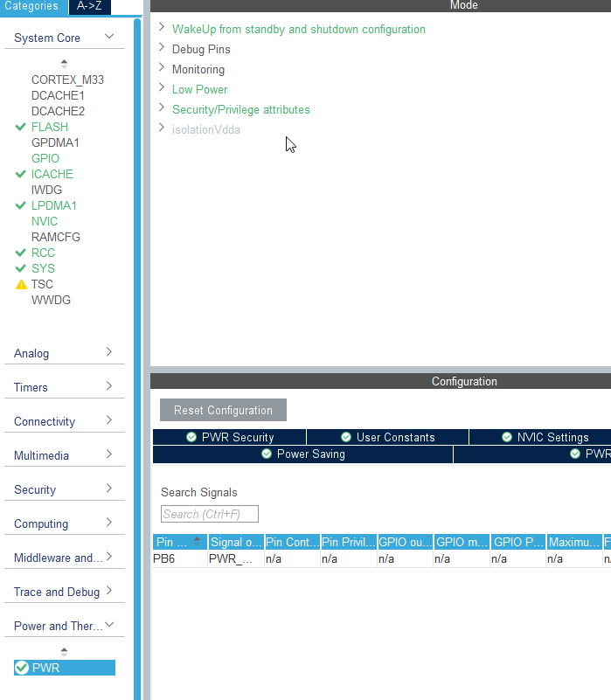Click the green checkmark beside SYS
This screenshot has height=700, width=611.
point(21,269)
